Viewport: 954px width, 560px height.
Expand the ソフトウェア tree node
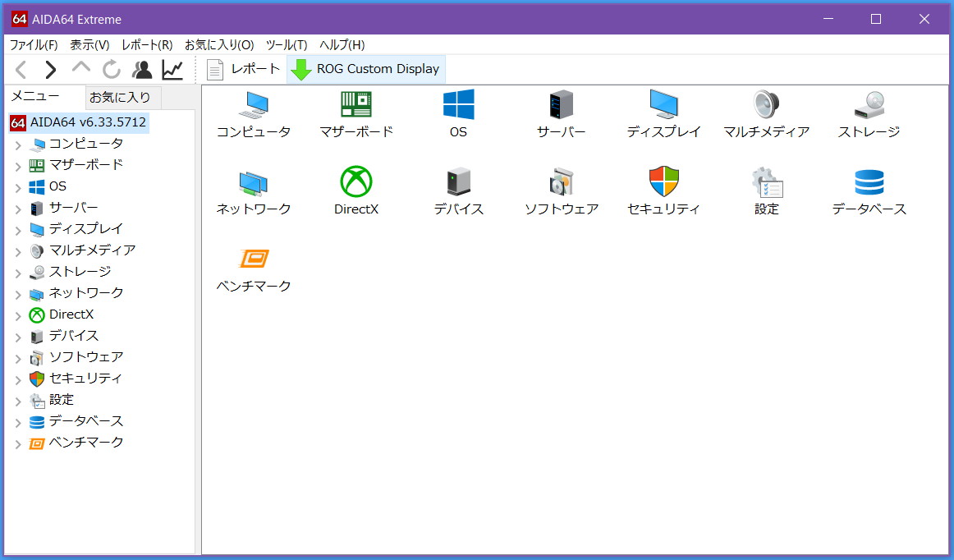18,359
